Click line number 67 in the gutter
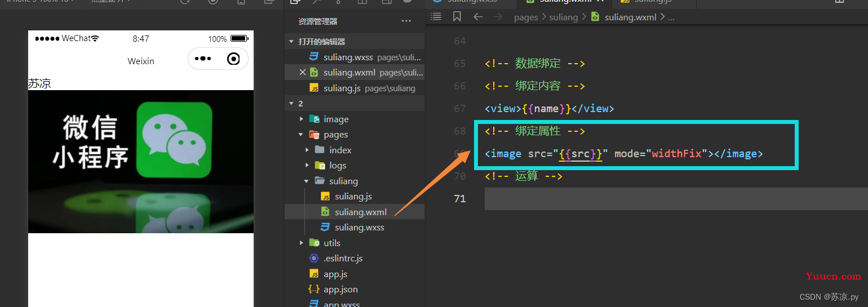868x307 pixels. [x=460, y=109]
